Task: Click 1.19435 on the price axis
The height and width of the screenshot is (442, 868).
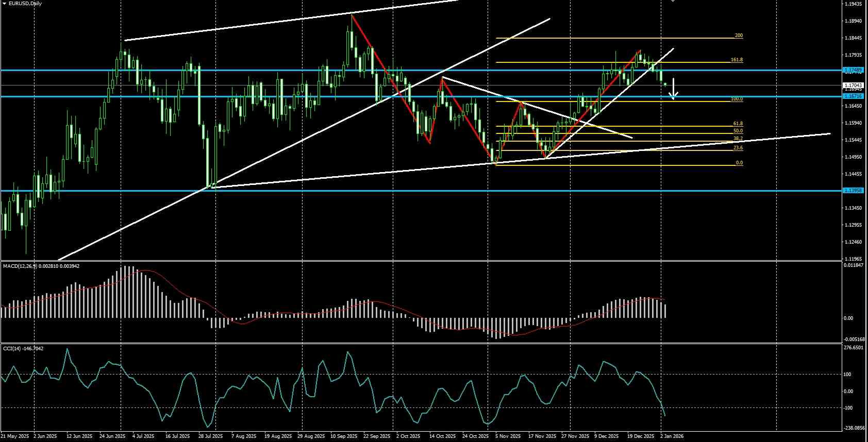Action: tap(855, 4)
